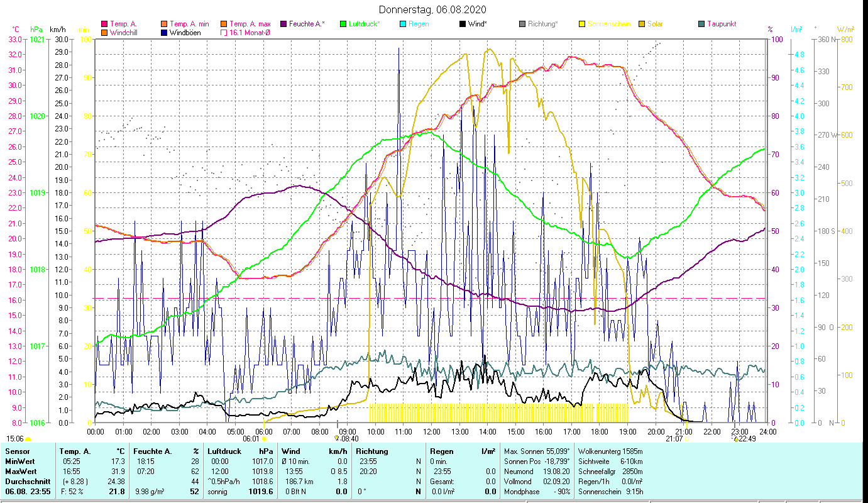The height and width of the screenshot is (503, 868).
Task: Click the current pressure value 1019.6
Action: click(261, 492)
